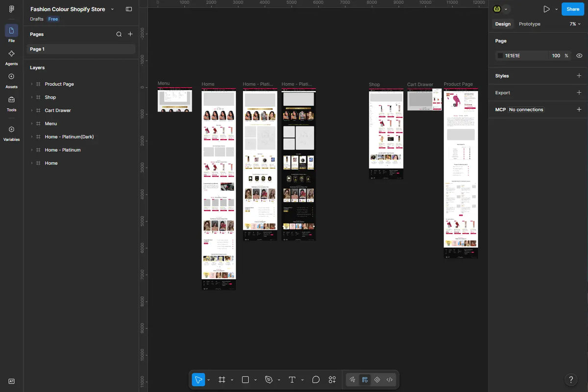Screen dimensions: 588x392
Task: Open the Variables sidebar panel
Action: [x=11, y=133]
